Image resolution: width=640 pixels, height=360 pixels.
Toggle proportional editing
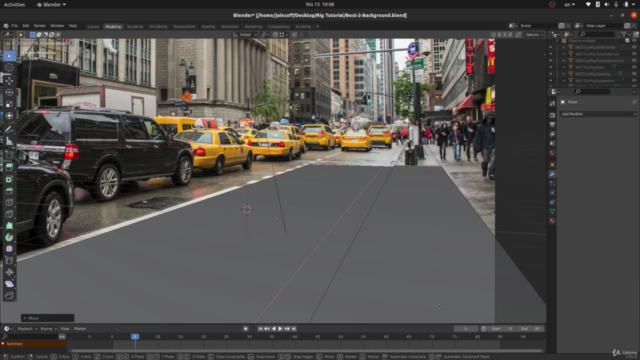294,35
